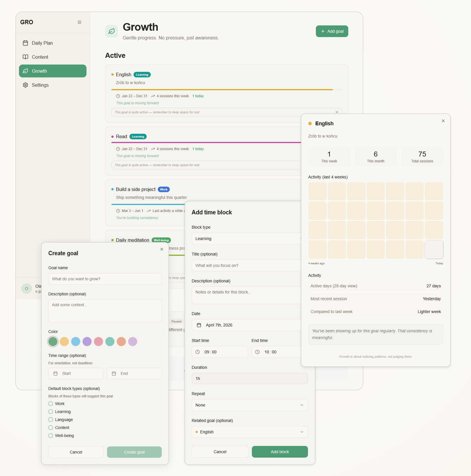Click the This week stat card
The width and height of the screenshot is (471, 476).
point(329,157)
